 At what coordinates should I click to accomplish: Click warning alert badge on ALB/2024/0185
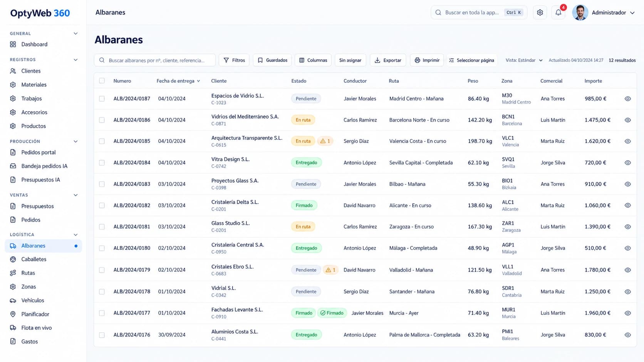325,141
